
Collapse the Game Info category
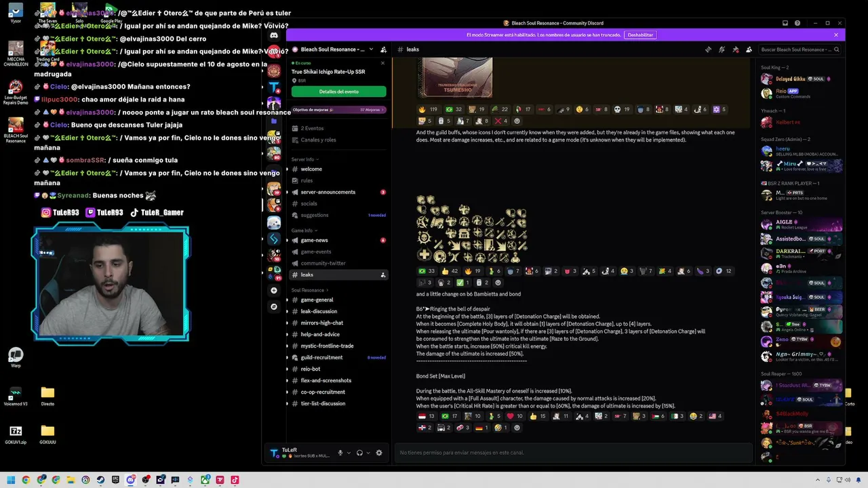click(x=304, y=230)
